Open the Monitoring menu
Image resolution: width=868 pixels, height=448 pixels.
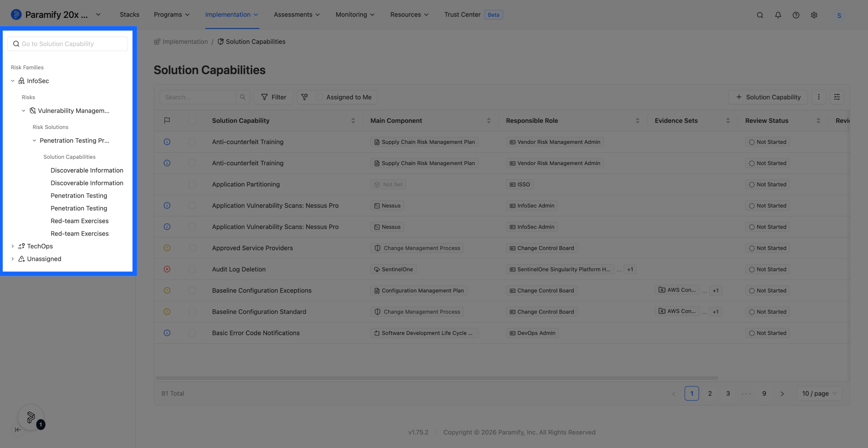click(355, 14)
